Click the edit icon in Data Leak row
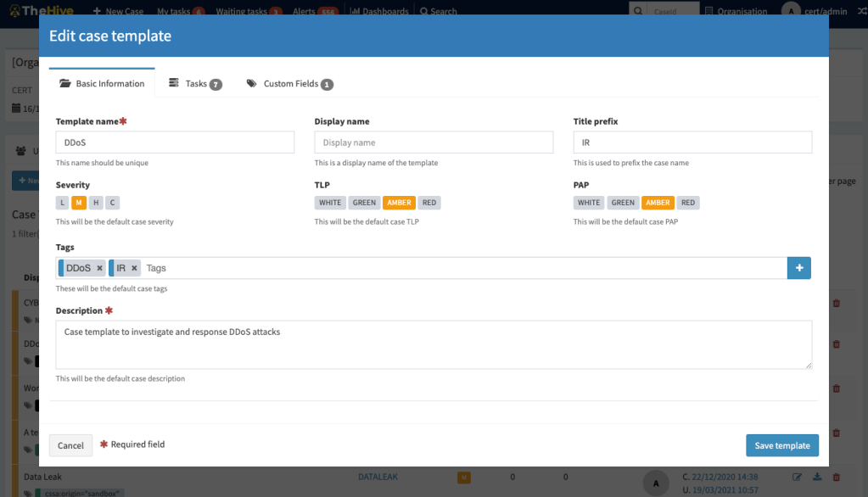 click(x=797, y=477)
